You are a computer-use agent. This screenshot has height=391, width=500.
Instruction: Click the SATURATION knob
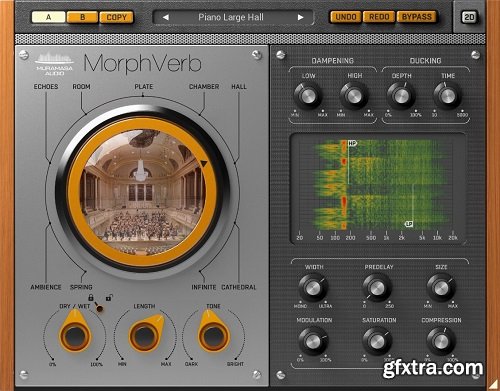377,341
